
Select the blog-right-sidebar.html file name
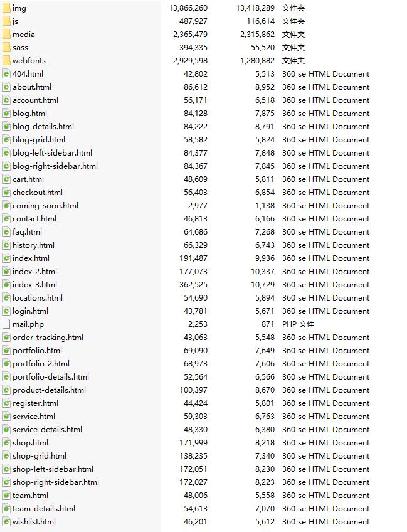click(55, 166)
